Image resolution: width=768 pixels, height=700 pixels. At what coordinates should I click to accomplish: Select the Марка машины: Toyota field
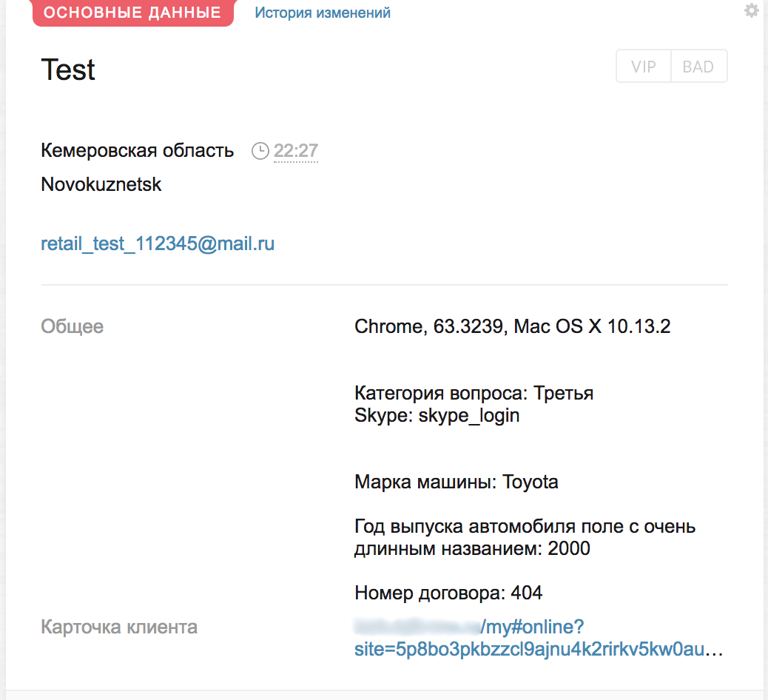(x=456, y=482)
